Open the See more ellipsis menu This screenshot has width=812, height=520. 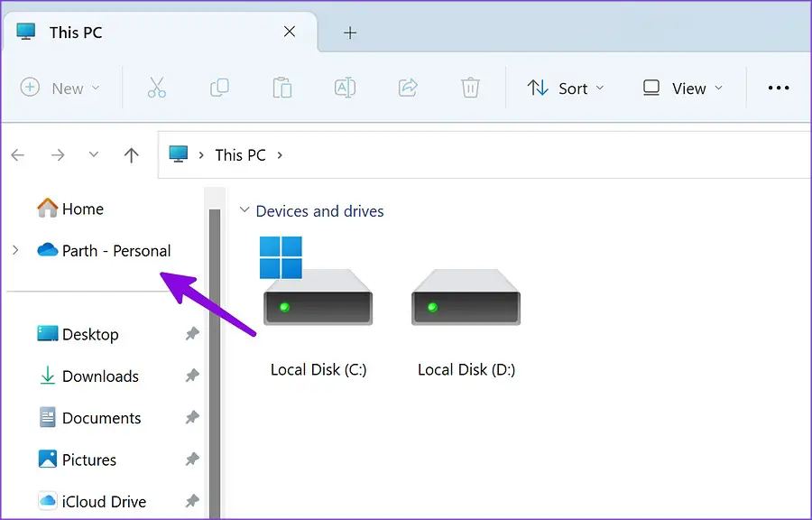point(778,88)
